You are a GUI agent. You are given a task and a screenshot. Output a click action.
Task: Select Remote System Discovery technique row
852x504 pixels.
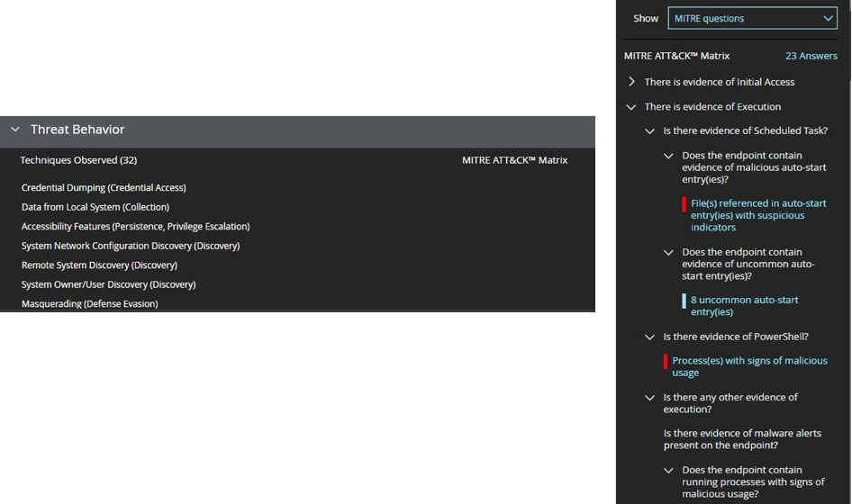[99, 265]
